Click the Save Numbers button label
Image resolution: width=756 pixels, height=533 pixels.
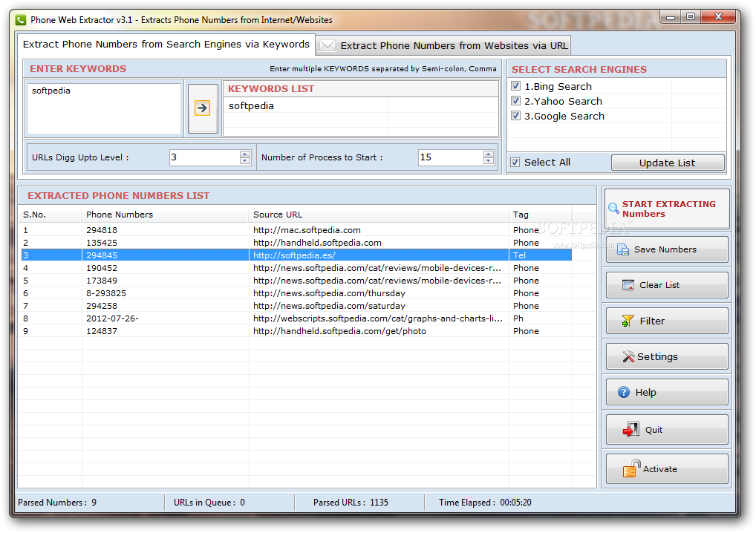(x=665, y=249)
